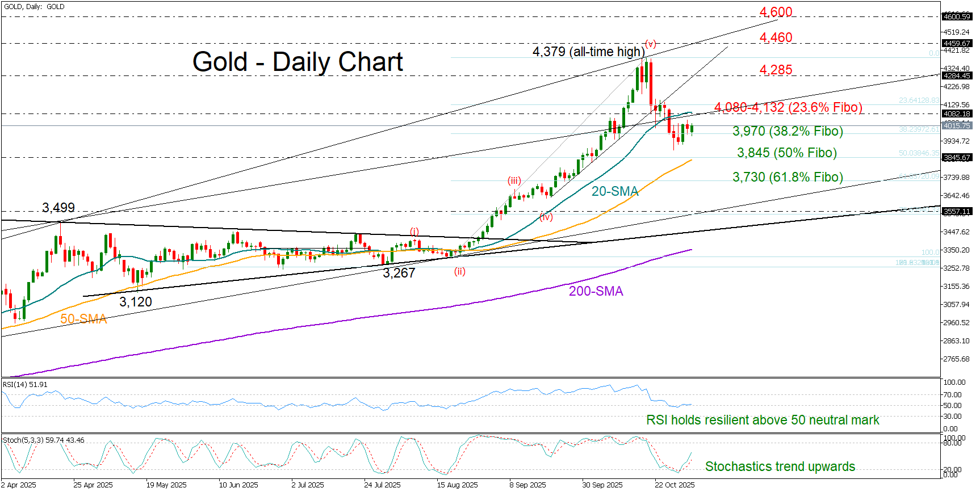
Task: Select the RSI(14) 51.91 indicator label
Action: [26, 385]
